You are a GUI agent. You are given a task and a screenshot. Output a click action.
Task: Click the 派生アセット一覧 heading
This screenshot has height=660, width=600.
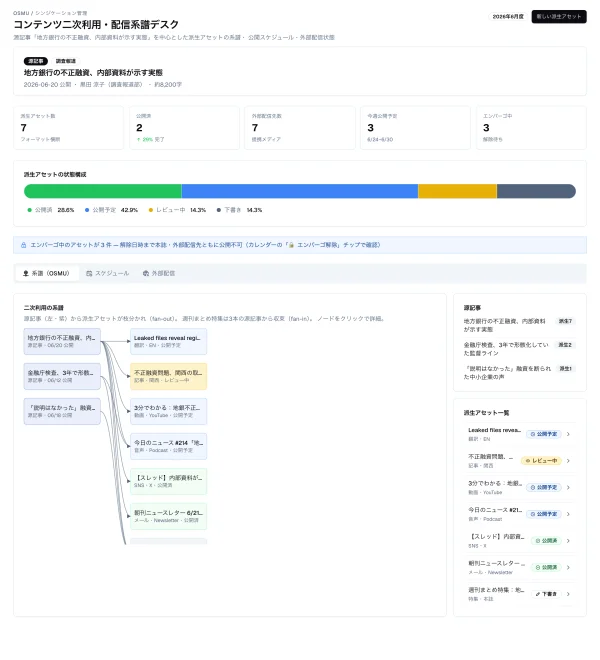coord(486,412)
